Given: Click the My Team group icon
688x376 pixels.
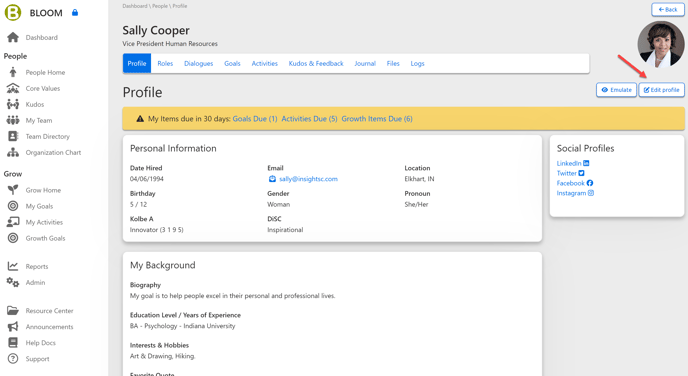Looking at the screenshot, I should pos(13,120).
